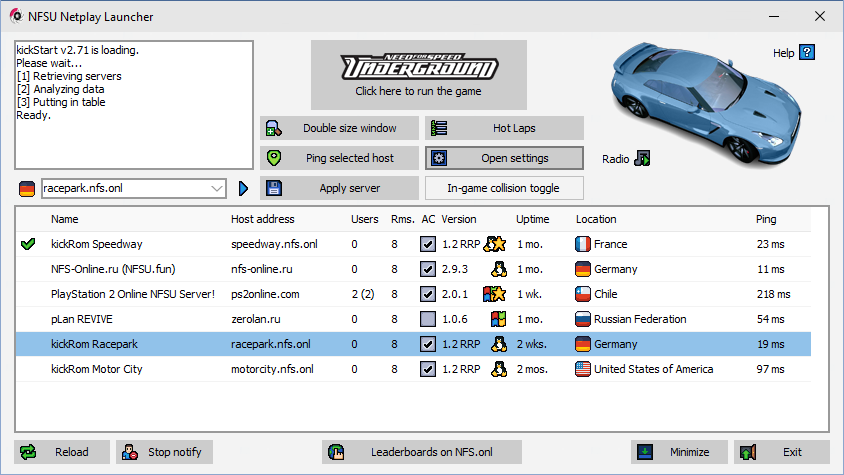The image size is (844, 475).
Task: Select kickRom Motor City server row
Action: (413, 369)
